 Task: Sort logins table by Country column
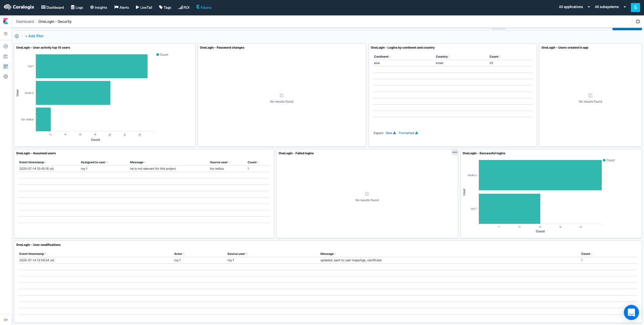coord(442,57)
